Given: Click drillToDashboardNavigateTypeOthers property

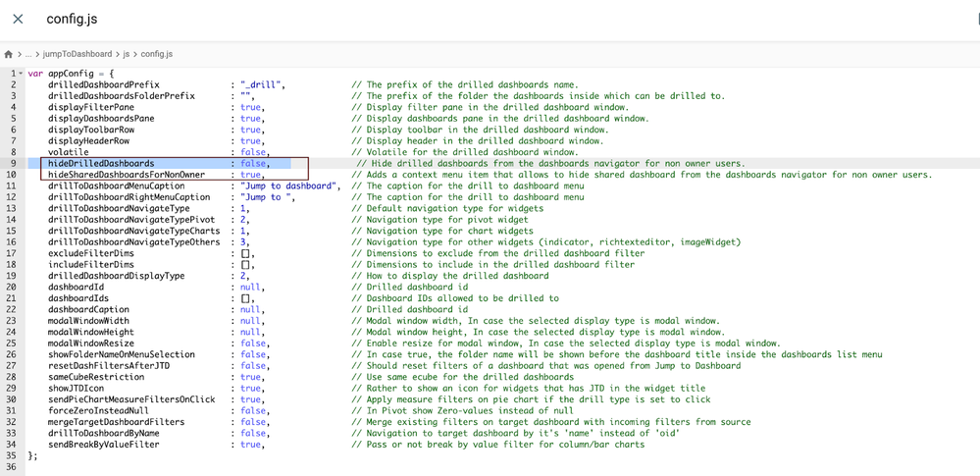Looking at the screenshot, I should 133,242.
